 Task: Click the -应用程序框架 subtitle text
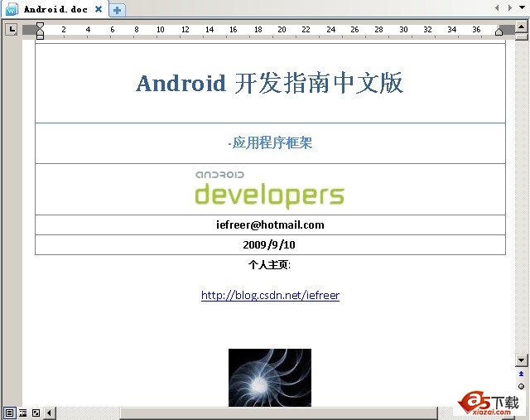point(270,142)
